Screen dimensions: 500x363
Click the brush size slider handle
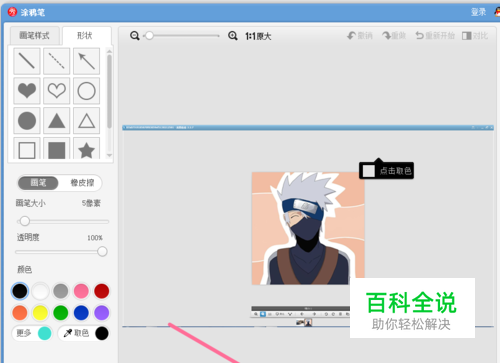[x=24, y=221]
